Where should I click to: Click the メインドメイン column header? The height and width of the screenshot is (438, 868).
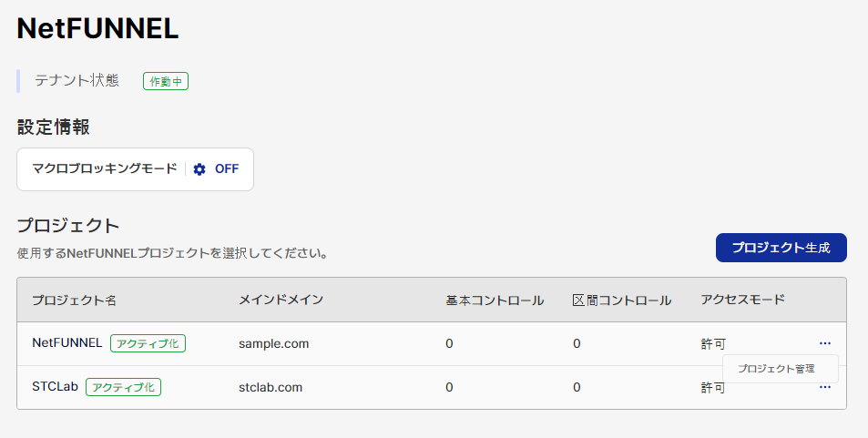click(281, 300)
